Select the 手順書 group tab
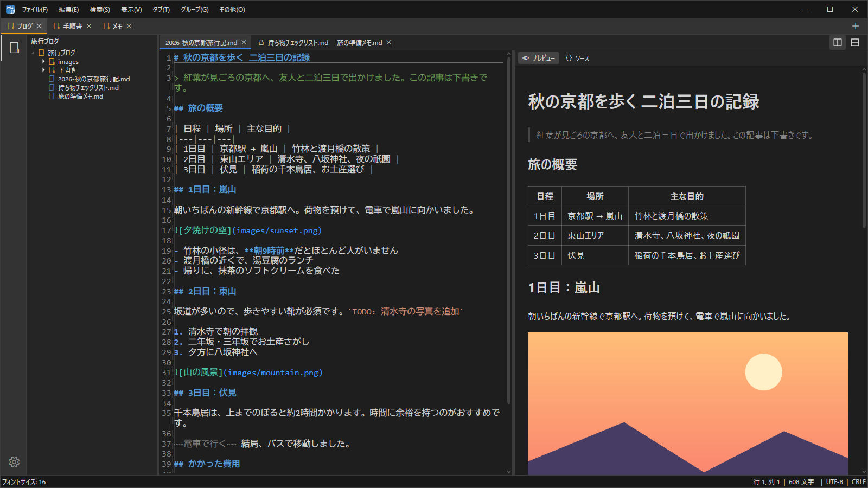This screenshot has height=488, width=868. point(72,26)
